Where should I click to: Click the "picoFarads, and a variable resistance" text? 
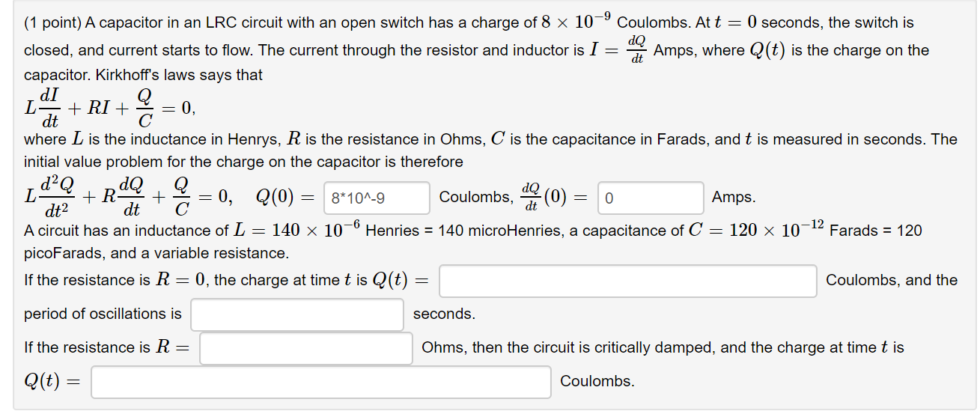pos(156,253)
